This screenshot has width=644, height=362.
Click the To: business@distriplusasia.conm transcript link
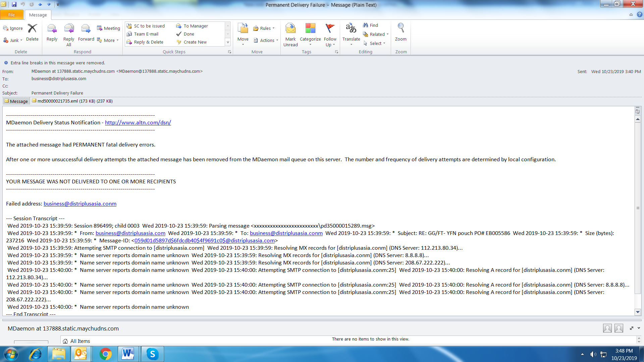click(286, 233)
